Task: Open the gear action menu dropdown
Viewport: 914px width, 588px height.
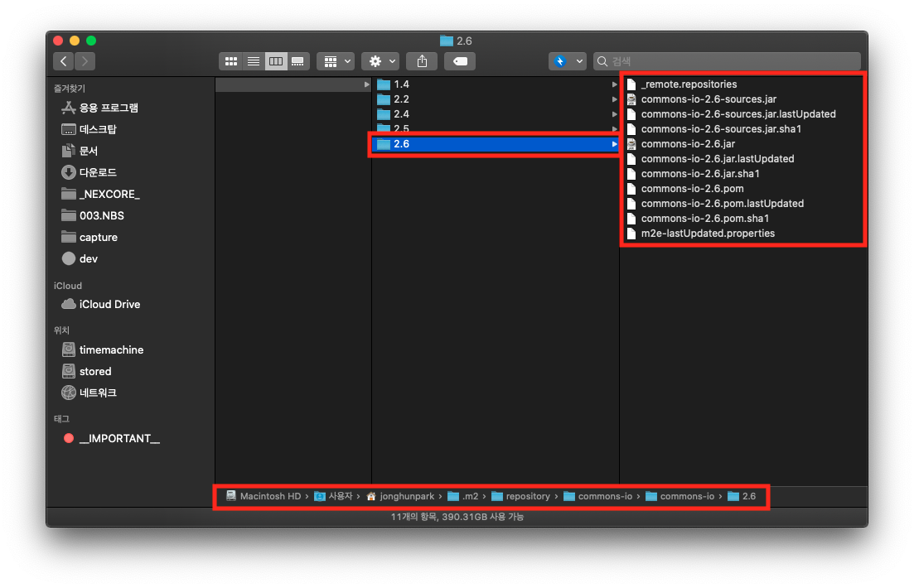Action: pyautogui.click(x=380, y=61)
